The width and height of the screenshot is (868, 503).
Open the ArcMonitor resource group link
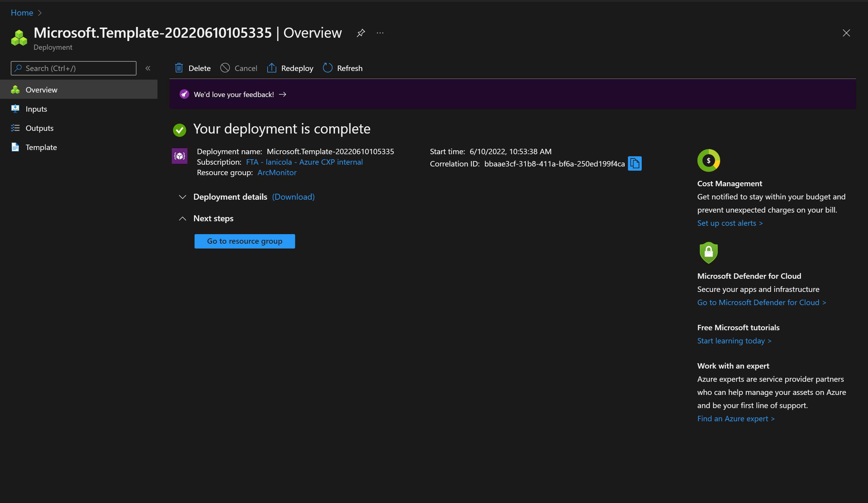277,172
